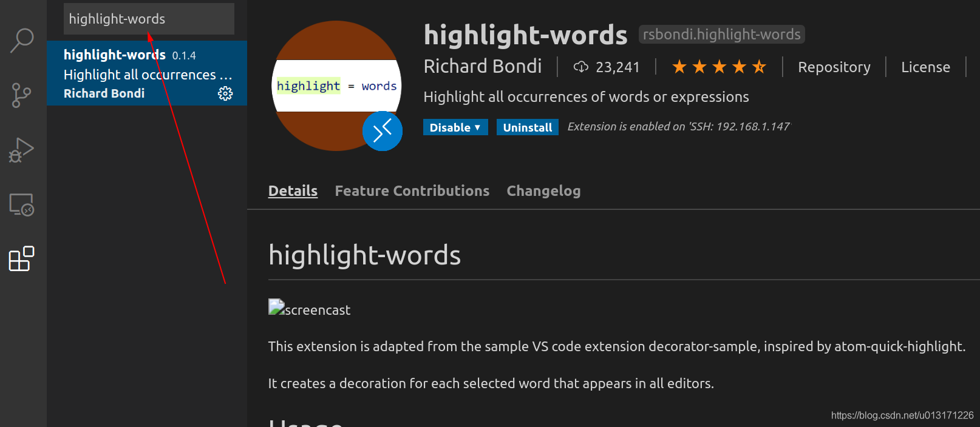This screenshot has height=427, width=980.
Task: Click 'This extension is adapted from' sentence
Action: pos(617,347)
